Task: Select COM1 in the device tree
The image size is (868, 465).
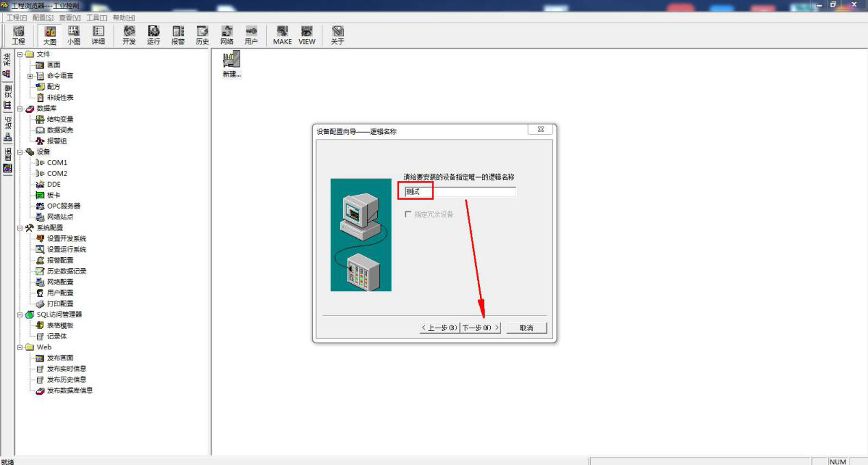Action: click(57, 163)
